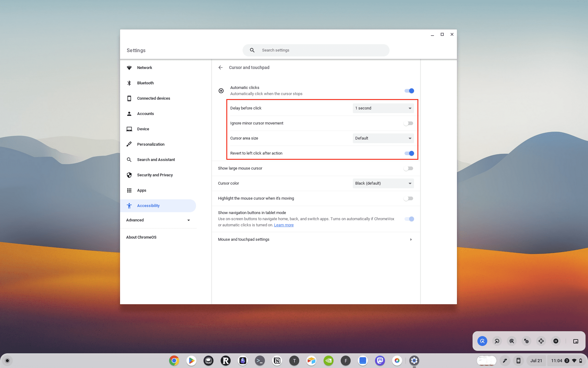This screenshot has height=368, width=588.
Task: Click the Search settings field
Action: pos(315,50)
